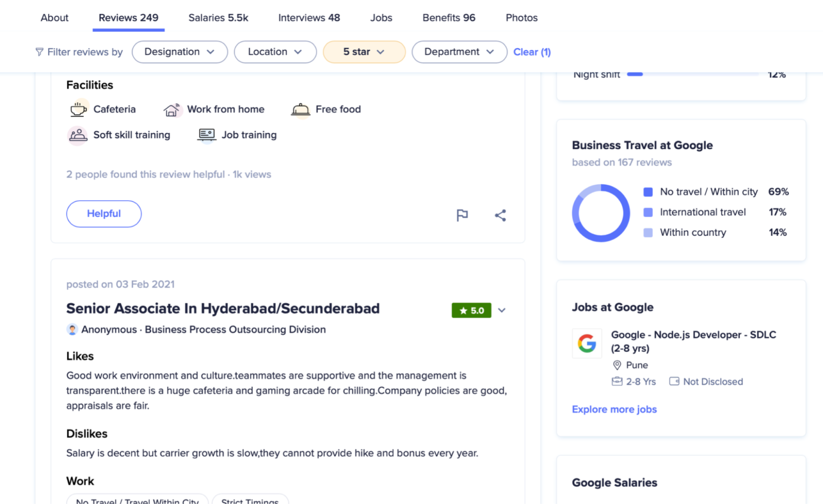The image size is (823, 504).
Task: Click the flag icon to report review
Action: pos(462,215)
